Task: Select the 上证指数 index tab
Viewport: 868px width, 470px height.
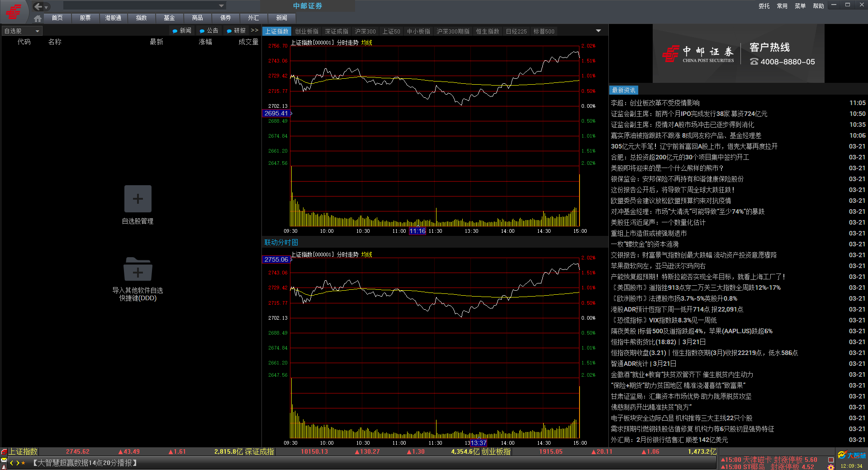Action: tap(277, 31)
